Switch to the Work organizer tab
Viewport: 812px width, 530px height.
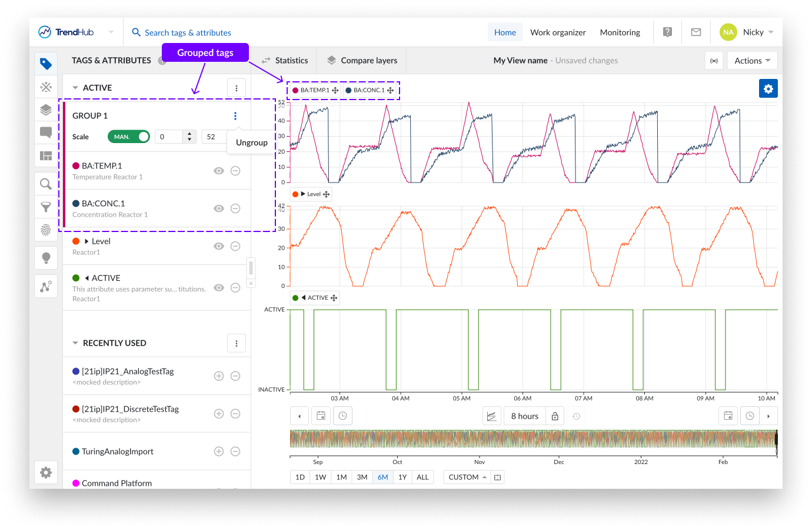click(558, 32)
